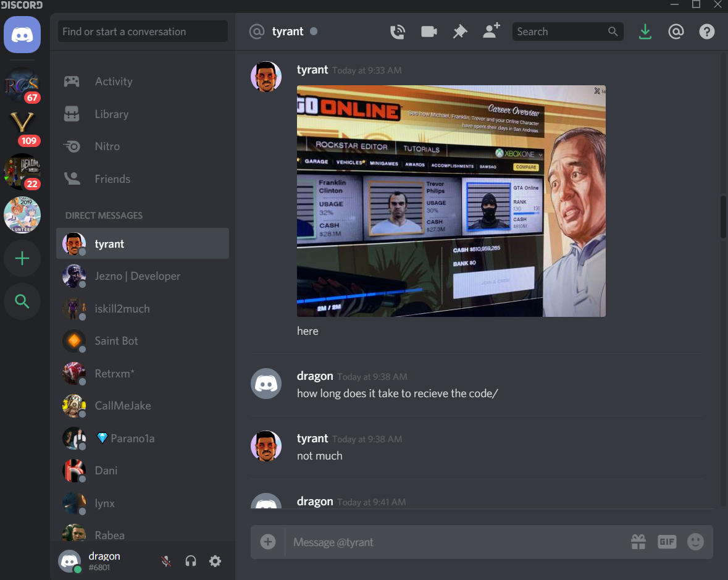The image size is (728, 580).
Task: Open the Activity tab
Action: click(x=143, y=82)
